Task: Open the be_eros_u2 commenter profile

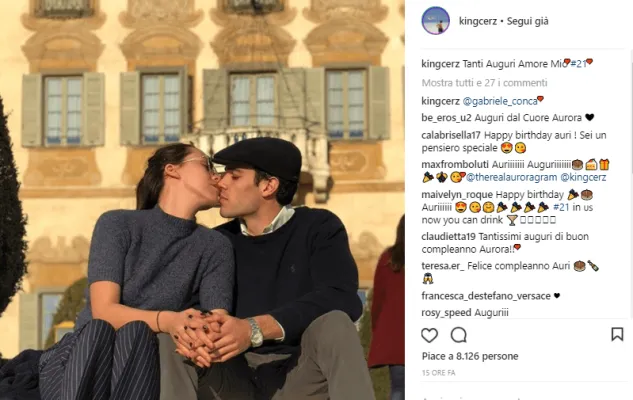Action: point(446,118)
